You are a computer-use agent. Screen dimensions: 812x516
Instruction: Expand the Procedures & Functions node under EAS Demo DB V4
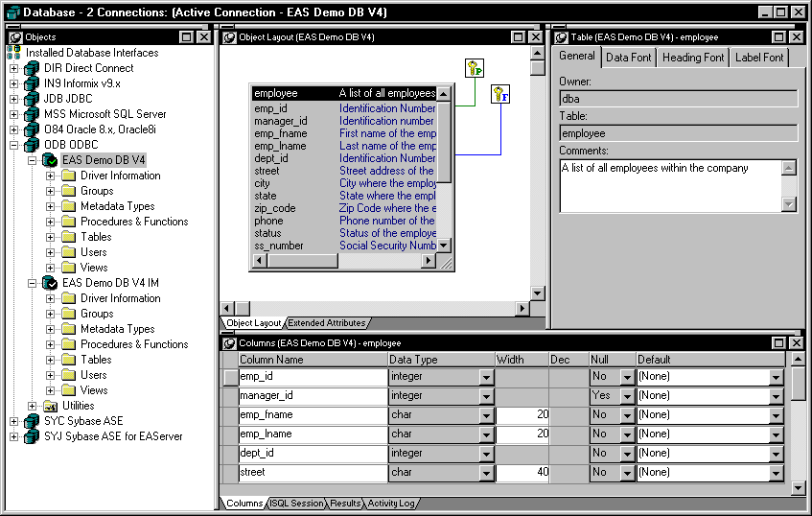tap(50, 222)
